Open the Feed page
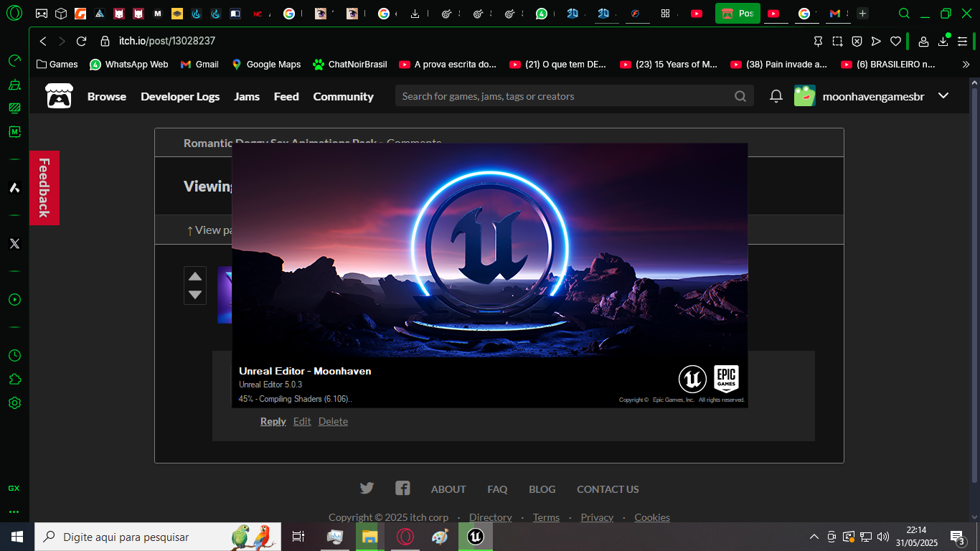The image size is (980, 551). tap(286, 96)
